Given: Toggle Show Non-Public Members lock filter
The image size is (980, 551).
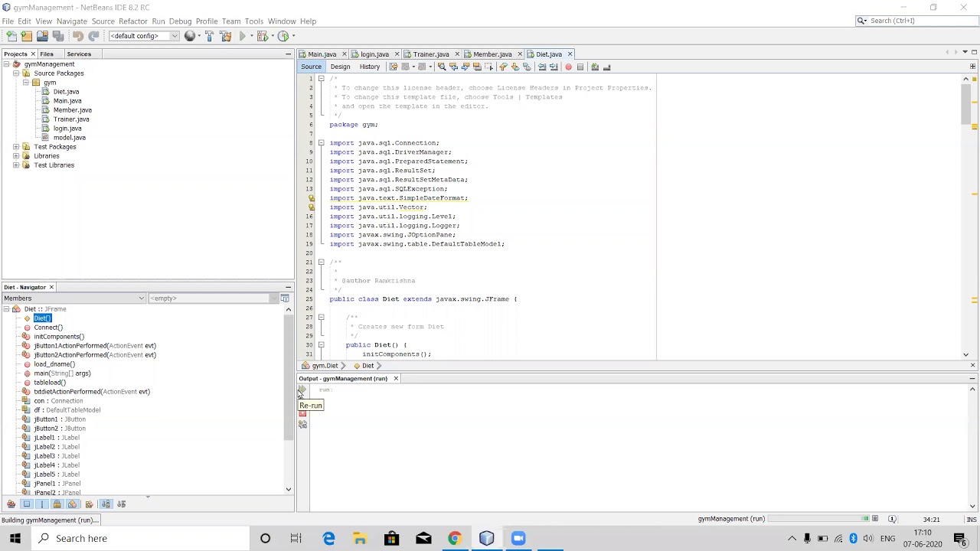Looking at the screenshot, I should point(57,504).
